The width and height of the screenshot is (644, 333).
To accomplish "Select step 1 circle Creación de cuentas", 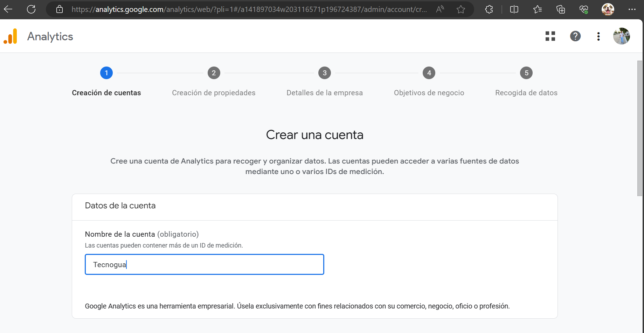I will click(106, 73).
